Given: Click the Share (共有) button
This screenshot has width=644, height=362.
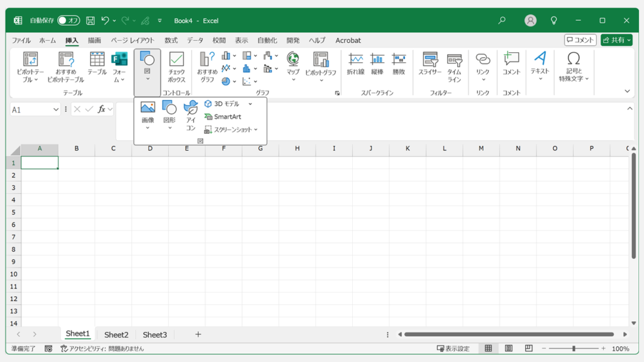Looking at the screenshot, I should (616, 40).
